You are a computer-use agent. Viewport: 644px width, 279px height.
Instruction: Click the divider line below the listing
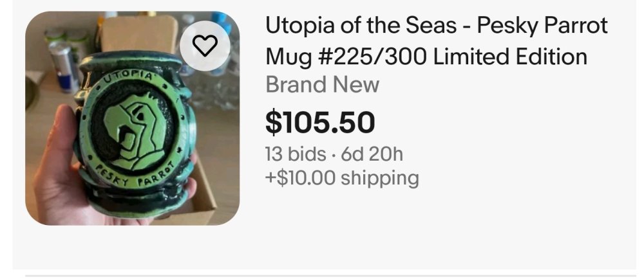click(330, 276)
